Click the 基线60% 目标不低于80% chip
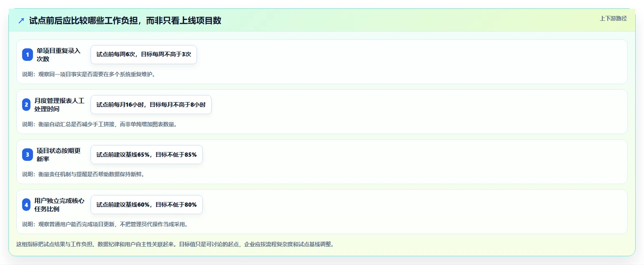This screenshot has width=644, height=265. (x=146, y=205)
